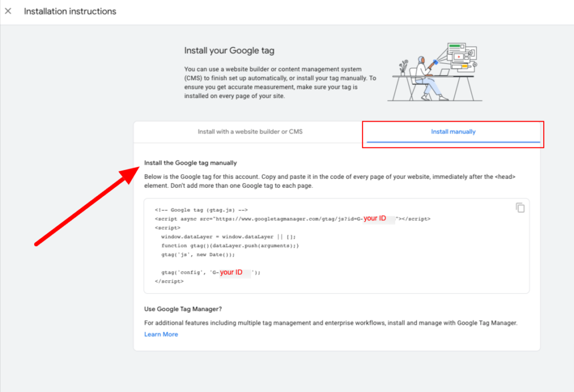The image size is (574, 392).
Task: Click the gtag('js', new Date()) line
Action: coord(198,255)
